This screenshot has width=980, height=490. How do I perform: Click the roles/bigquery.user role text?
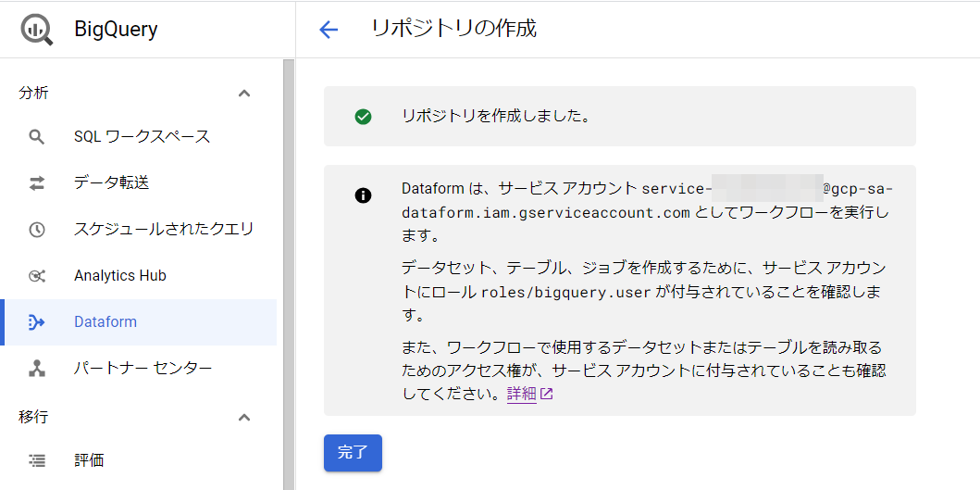(x=567, y=293)
